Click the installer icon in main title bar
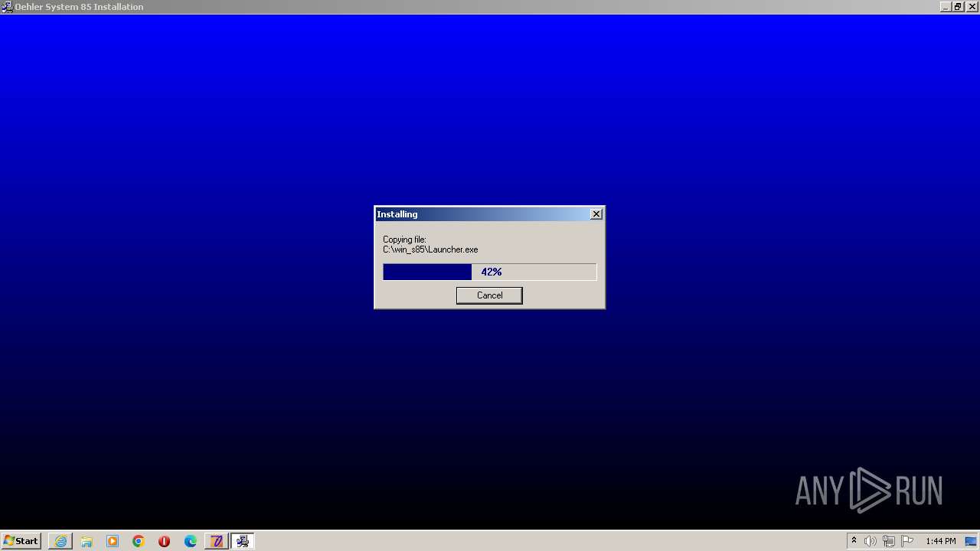The height and width of the screenshot is (551, 980). pos(7,7)
